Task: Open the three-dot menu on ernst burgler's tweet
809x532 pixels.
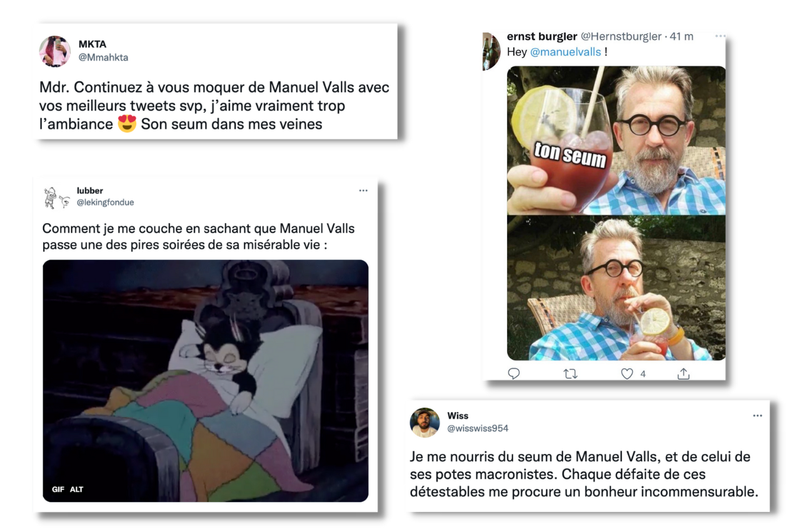Action: point(720,36)
